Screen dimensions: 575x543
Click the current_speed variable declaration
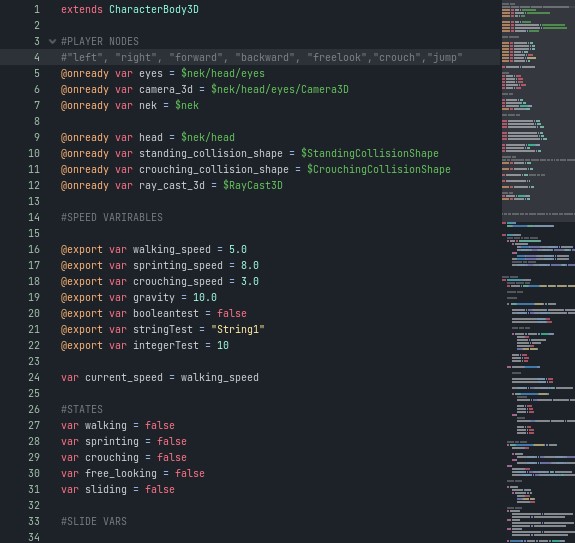point(160,377)
